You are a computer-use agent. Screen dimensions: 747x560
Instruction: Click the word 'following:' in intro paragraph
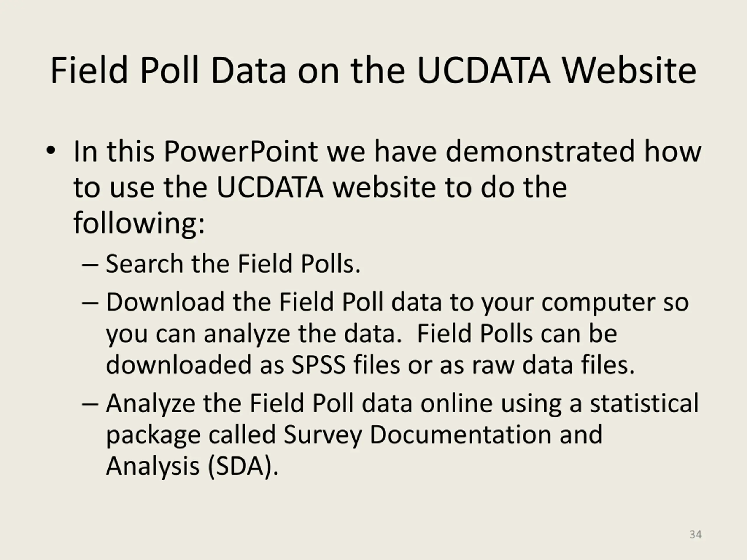click(x=139, y=223)
